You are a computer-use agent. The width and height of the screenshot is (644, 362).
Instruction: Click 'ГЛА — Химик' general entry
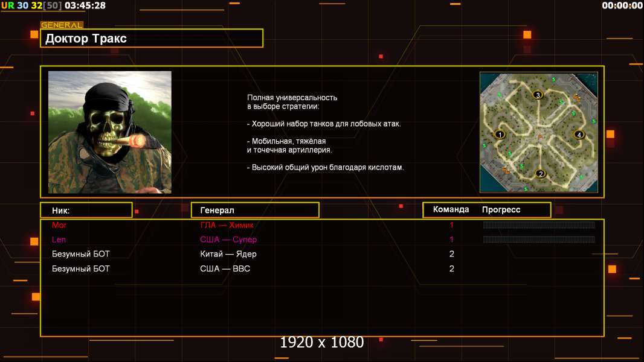(x=227, y=224)
